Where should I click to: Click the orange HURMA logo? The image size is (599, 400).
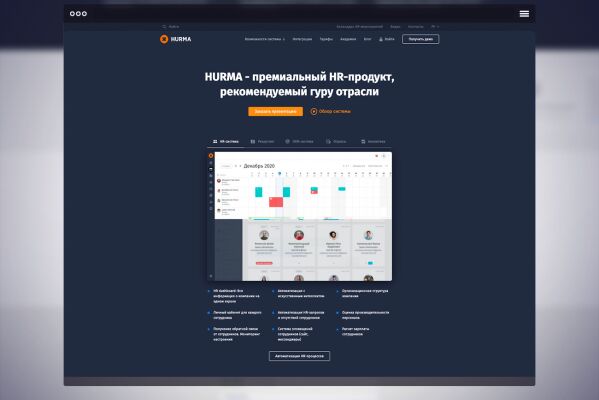pos(175,39)
